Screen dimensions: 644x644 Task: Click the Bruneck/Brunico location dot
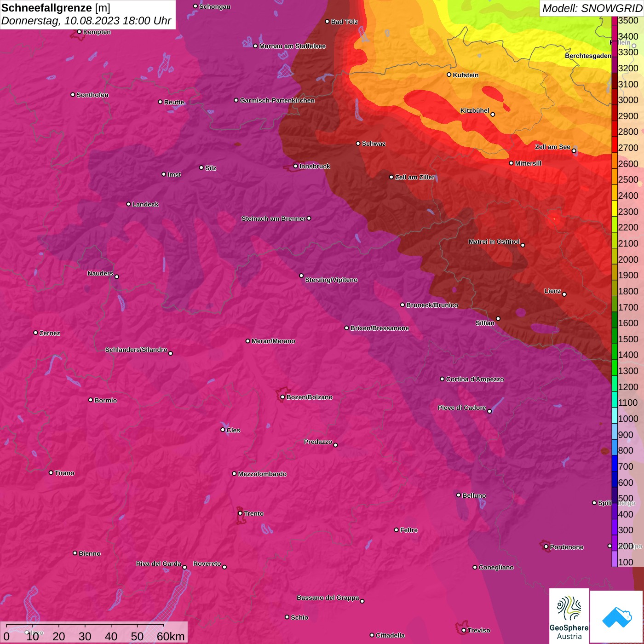(x=402, y=305)
